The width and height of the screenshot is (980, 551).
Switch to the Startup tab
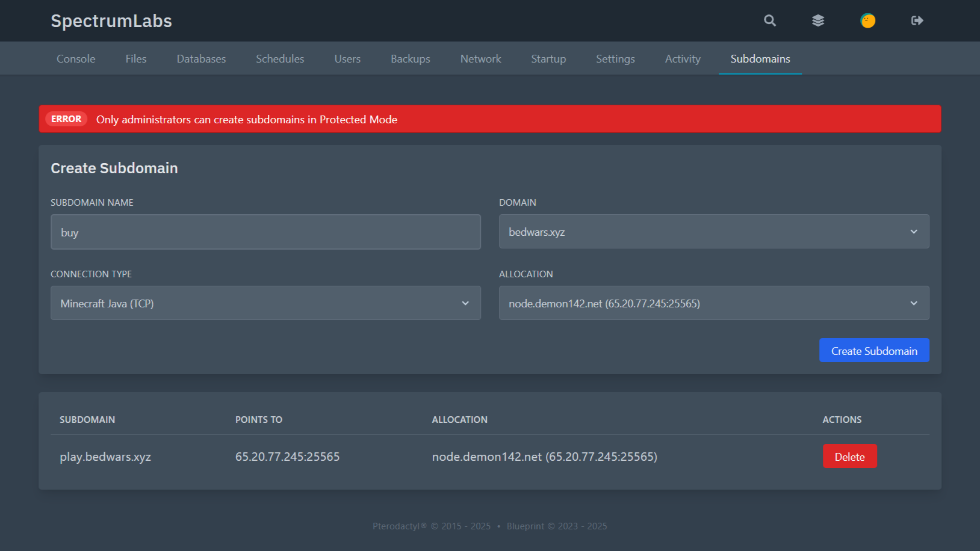point(548,59)
